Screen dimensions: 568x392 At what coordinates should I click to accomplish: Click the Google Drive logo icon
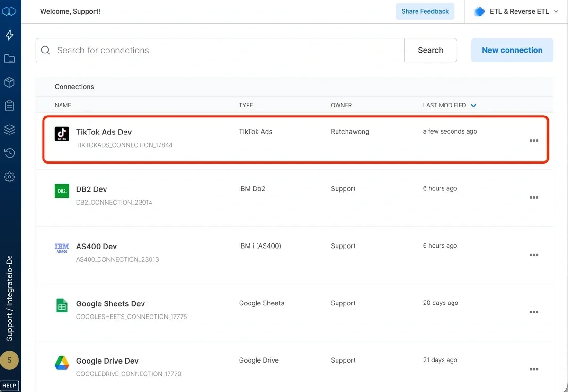click(62, 363)
